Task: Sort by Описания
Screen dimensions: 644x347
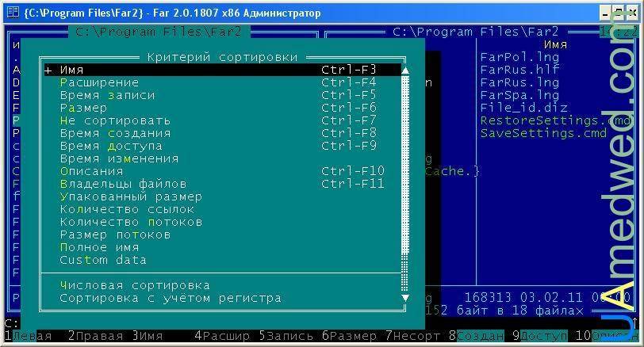Action: tap(222, 171)
